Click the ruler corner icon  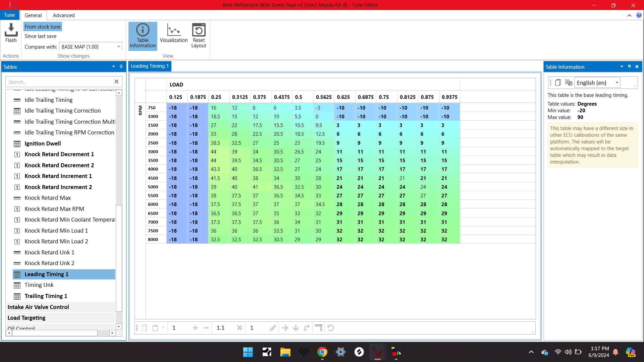click(x=319, y=328)
